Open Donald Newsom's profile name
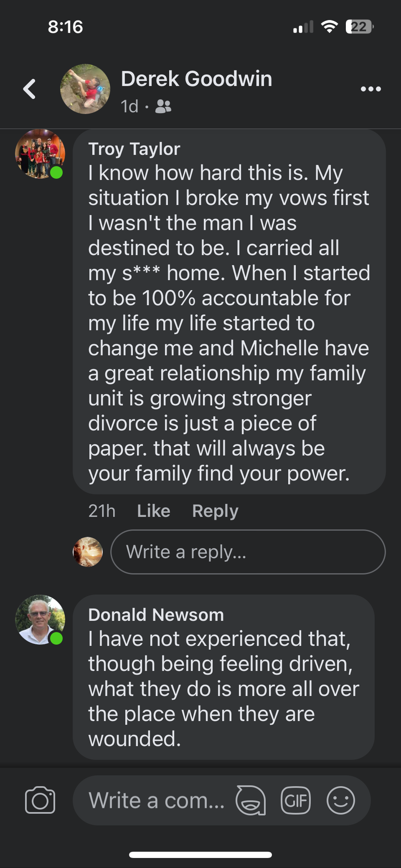 156,615
